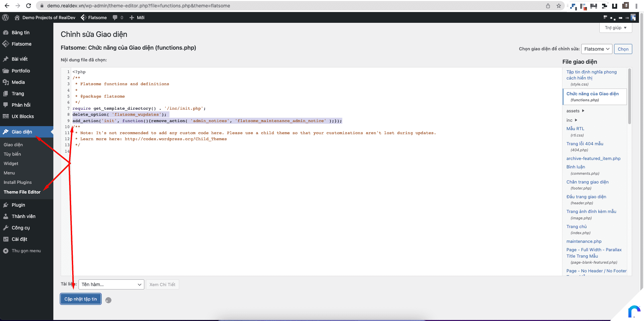Open Theme File Editor submenu item
The height and width of the screenshot is (321, 644).
[22, 192]
